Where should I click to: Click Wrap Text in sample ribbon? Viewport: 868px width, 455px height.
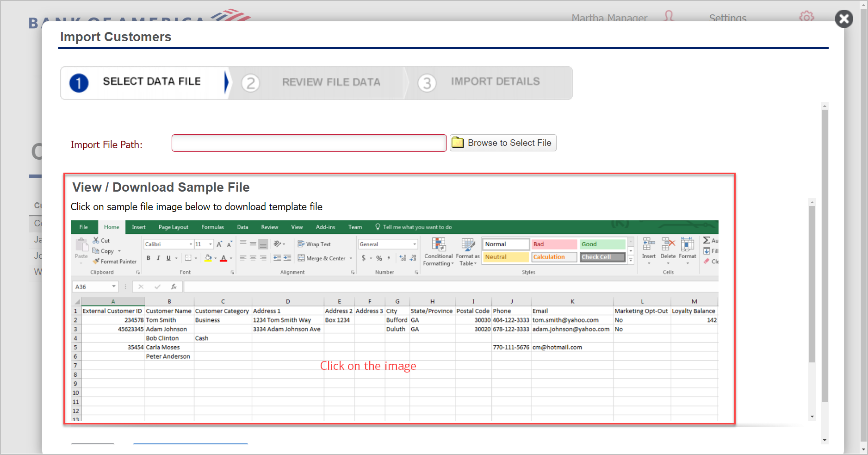point(314,244)
